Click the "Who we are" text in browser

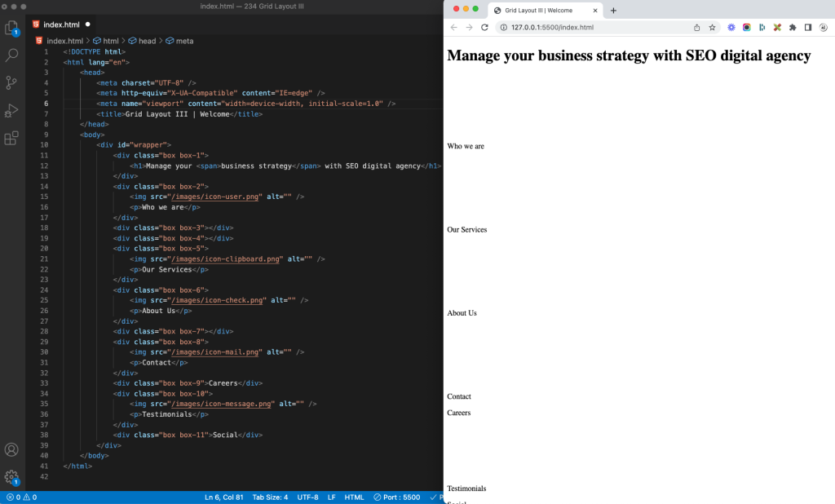point(466,146)
